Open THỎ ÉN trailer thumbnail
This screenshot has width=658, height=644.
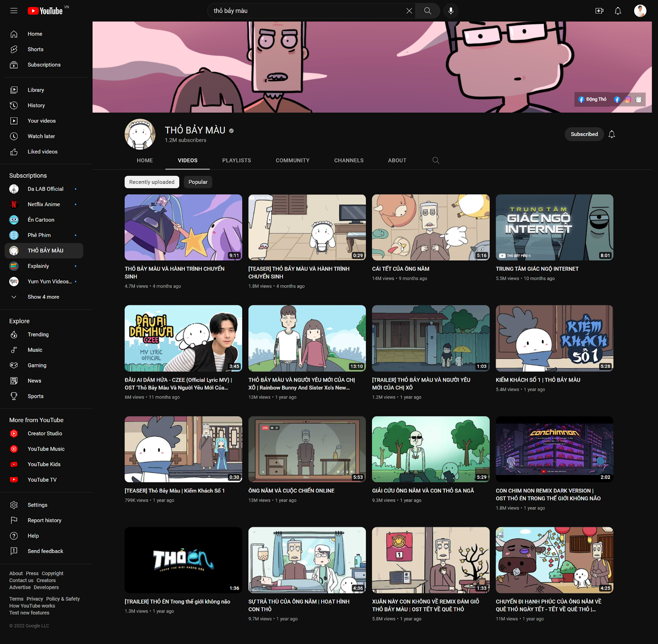coord(183,560)
